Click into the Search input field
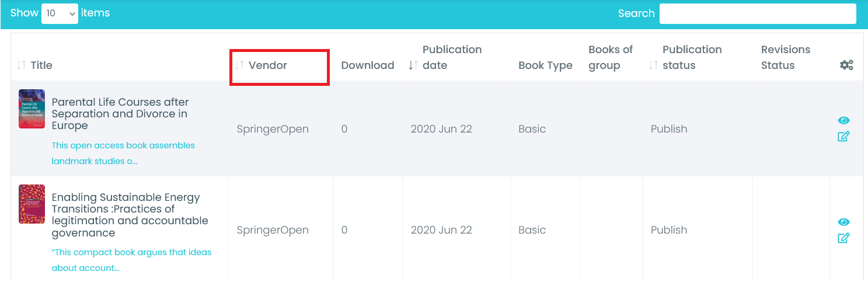 (x=758, y=13)
